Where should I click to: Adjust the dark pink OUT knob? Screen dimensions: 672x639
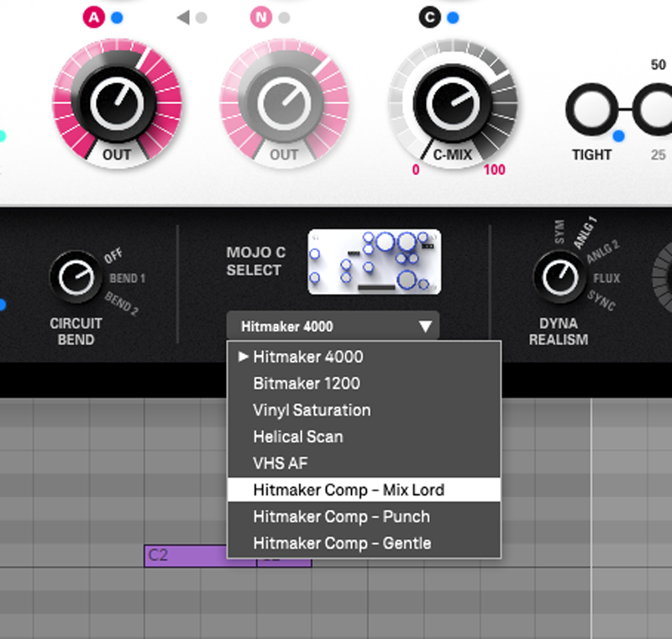(117, 103)
